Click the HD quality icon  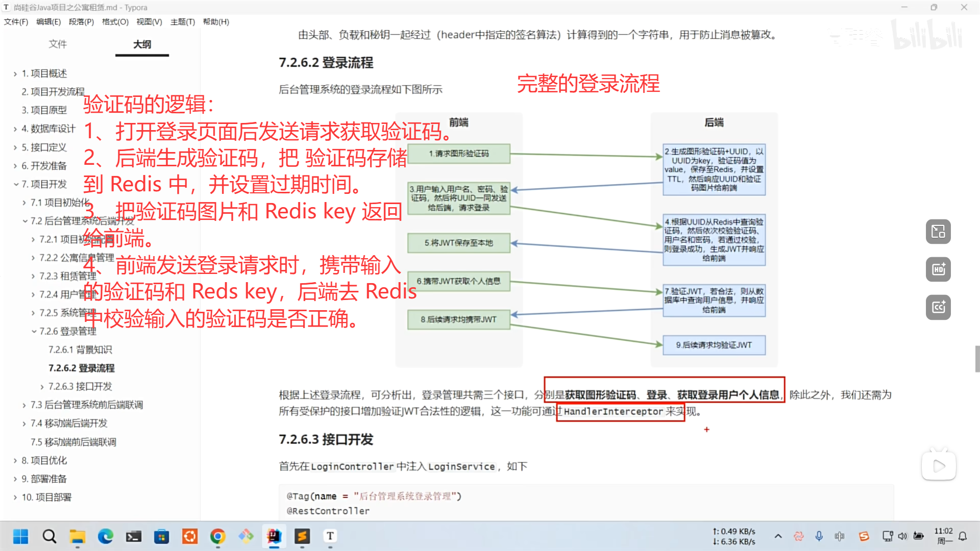click(x=938, y=269)
